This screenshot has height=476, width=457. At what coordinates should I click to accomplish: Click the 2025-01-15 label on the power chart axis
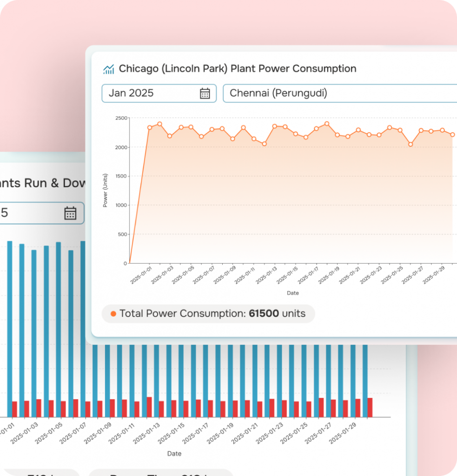coord(287,275)
